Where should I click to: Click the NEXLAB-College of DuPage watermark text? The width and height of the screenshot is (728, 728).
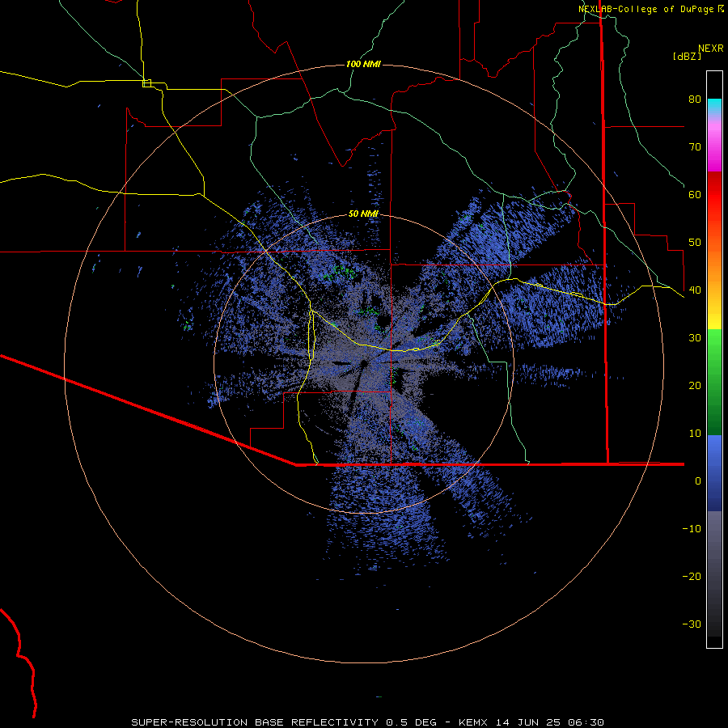pyautogui.click(x=650, y=9)
